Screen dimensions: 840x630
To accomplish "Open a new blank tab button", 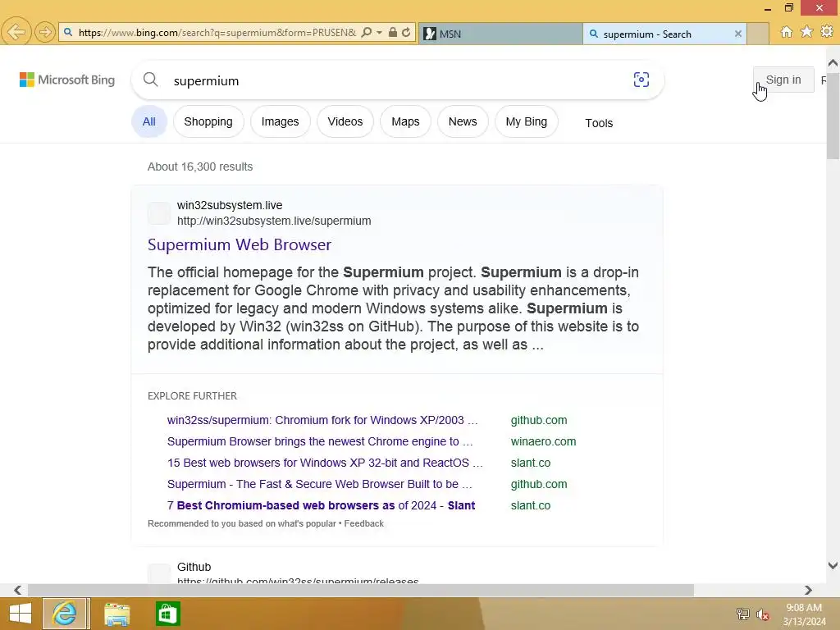I will (x=758, y=34).
